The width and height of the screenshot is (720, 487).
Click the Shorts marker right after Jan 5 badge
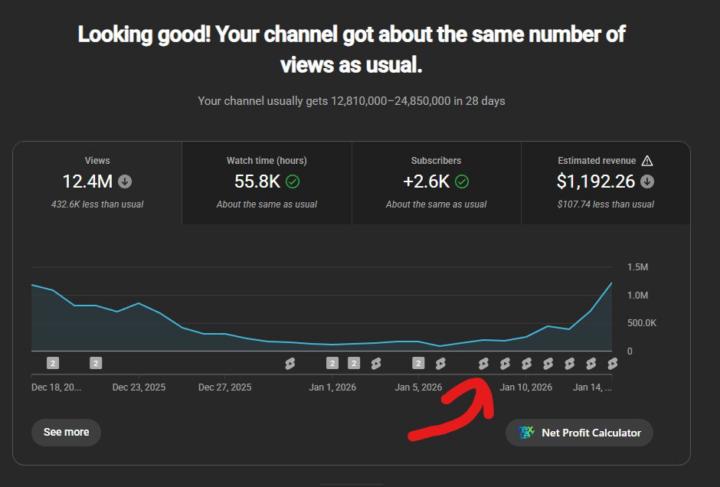tap(440, 364)
